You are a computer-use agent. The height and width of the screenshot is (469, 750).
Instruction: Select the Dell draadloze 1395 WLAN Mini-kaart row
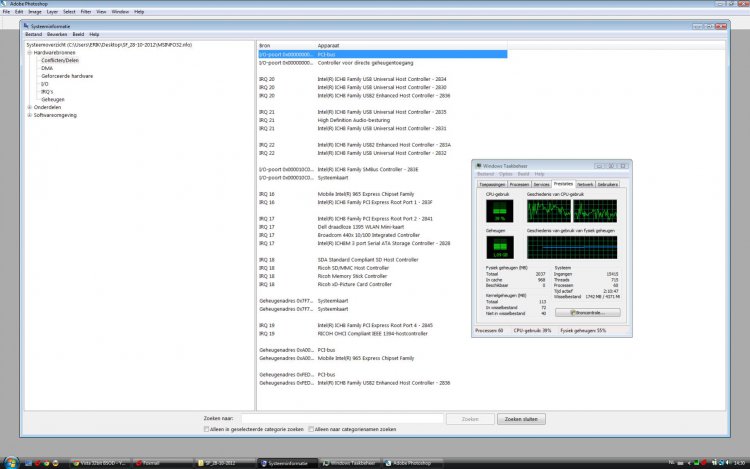coord(382,227)
